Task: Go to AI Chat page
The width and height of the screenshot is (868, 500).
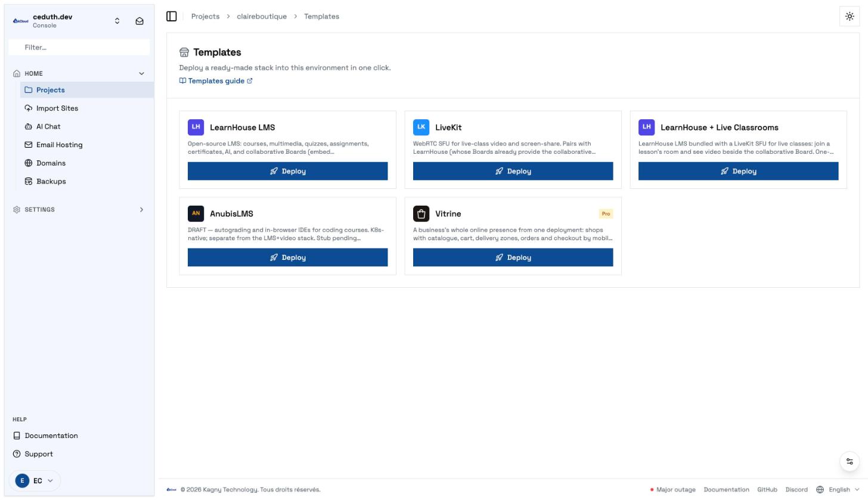Action: click(87, 126)
